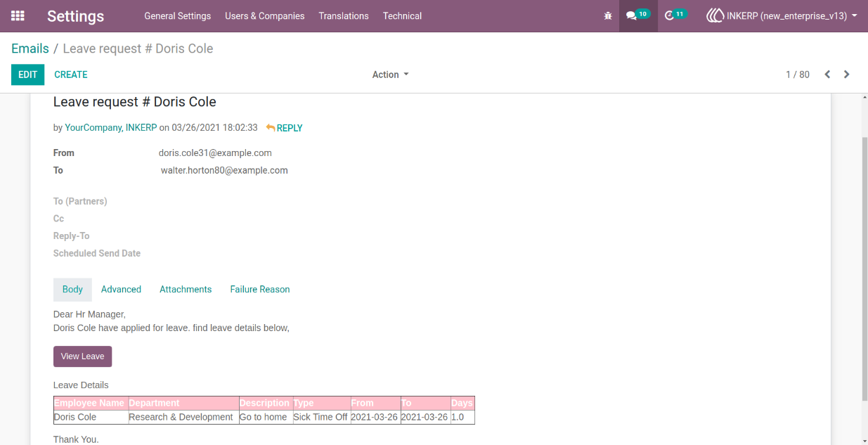Switch to the Attachments tab
The image size is (868, 445).
(x=186, y=290)
